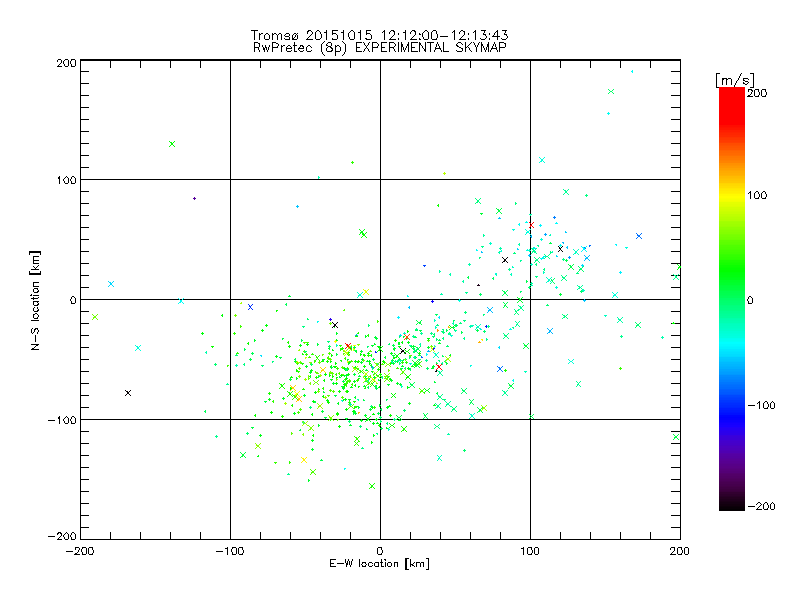
Task: Click the x-axis tick label "0"
Action: 380,551
